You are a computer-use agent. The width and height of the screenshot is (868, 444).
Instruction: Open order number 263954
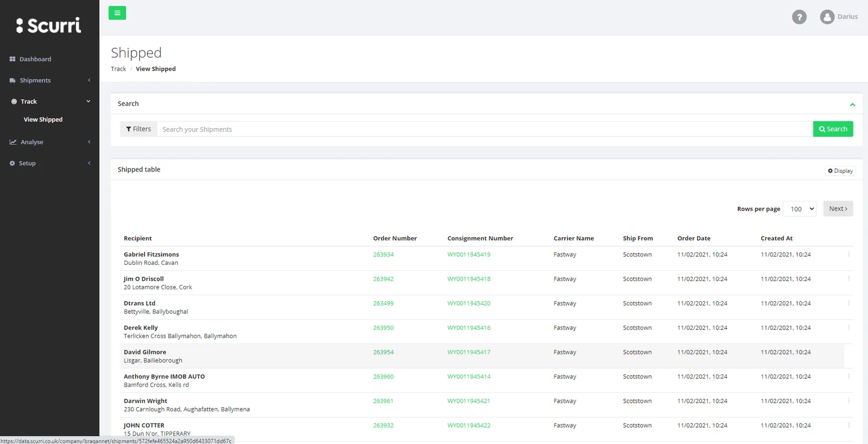(383, 352)
